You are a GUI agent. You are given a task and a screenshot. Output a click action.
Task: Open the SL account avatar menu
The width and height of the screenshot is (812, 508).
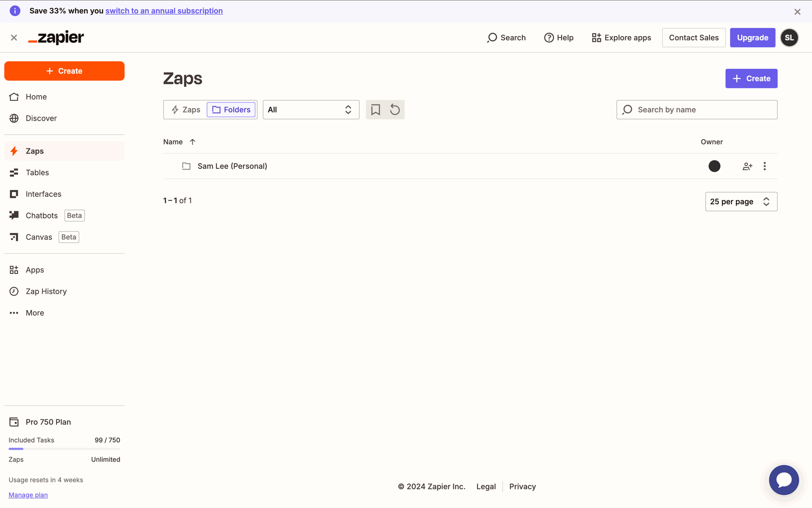[789, 38]
